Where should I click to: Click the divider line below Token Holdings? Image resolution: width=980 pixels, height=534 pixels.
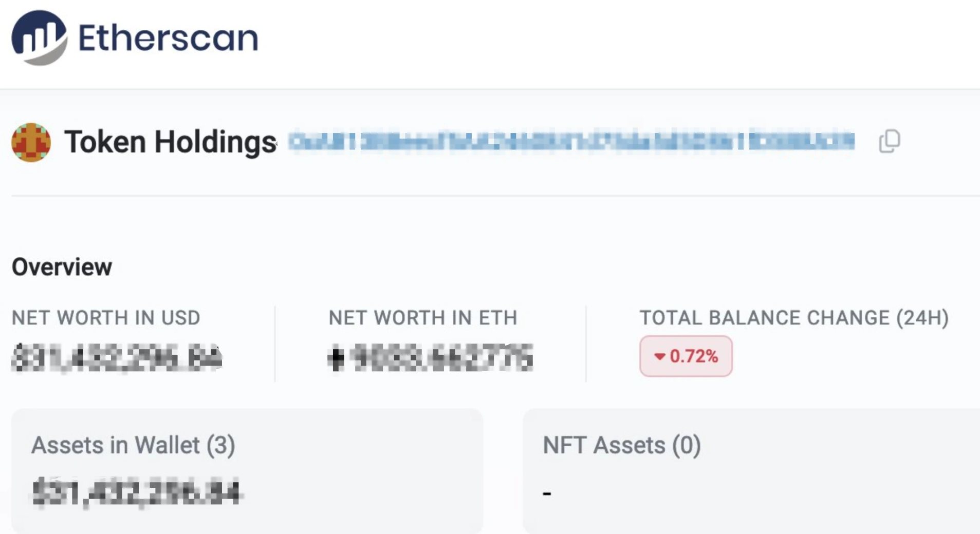click(x=495, y=196)
